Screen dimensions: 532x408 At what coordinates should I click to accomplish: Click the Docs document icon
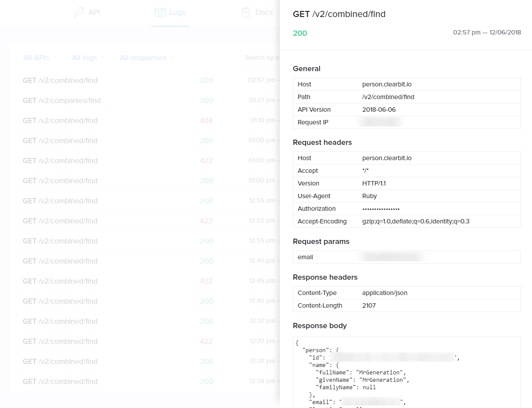click(x=246, y=12)
